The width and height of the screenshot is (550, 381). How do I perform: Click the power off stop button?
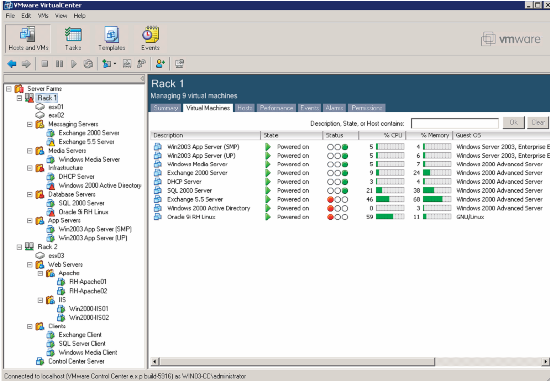[x=45, y=64]
